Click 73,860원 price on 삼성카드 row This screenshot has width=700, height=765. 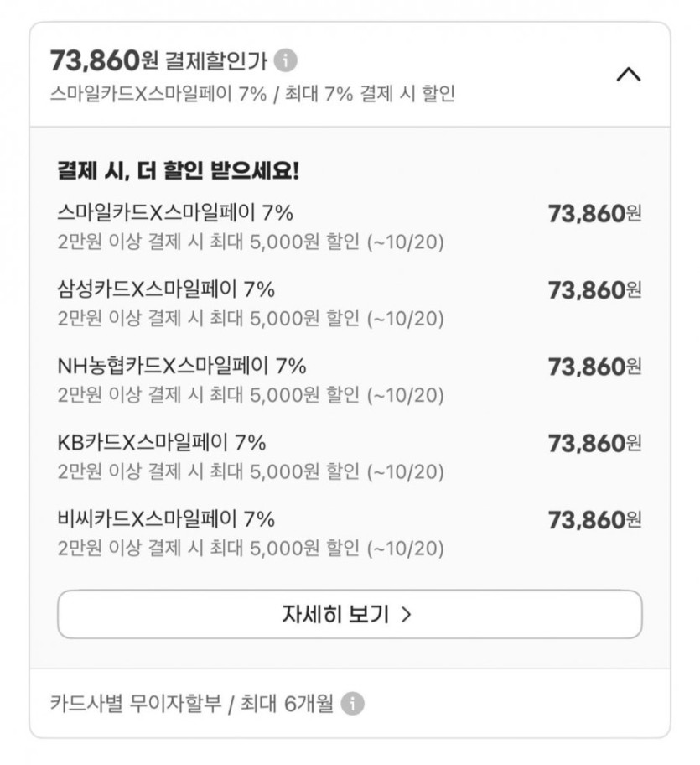594,290
